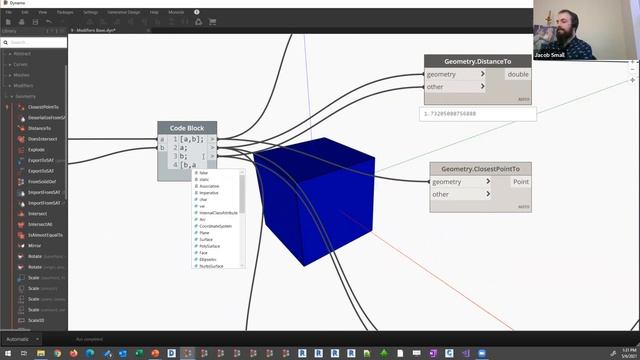Click DistanceTo node double output port
This screenshot has height=360, width=640.
518,74
